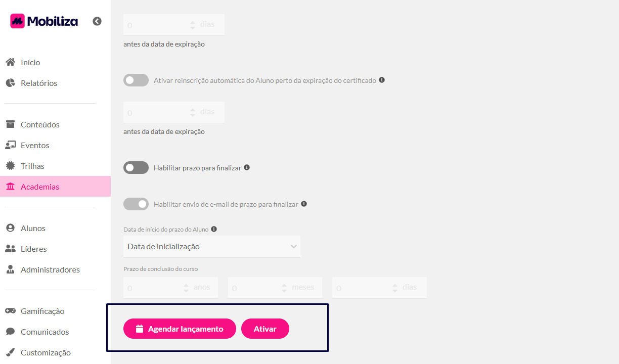Click stepper arrows on the anos field
Viewport: 619px width, 364px height.
point(186,288)
